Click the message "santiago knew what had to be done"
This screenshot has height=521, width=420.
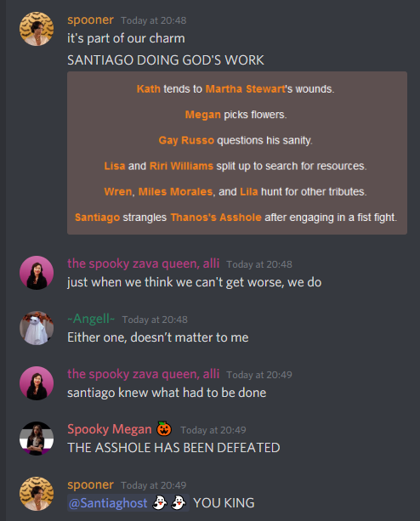pyautogui.click(x=167, y=393)
